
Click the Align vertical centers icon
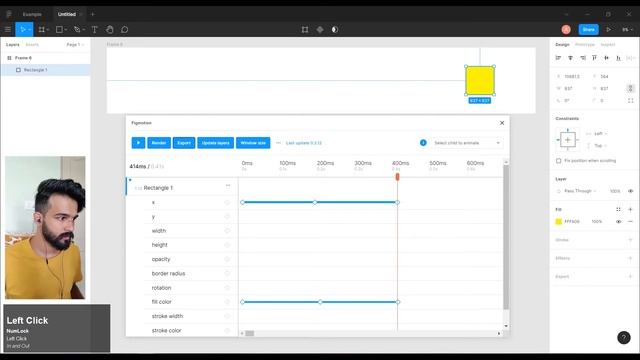[x=607, y=58]
